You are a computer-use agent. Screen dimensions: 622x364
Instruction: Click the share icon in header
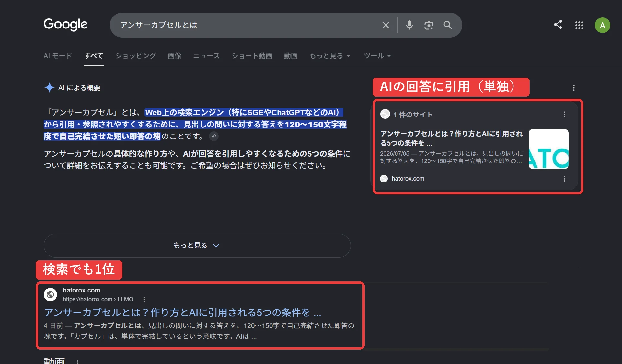click(x=558, y=25)
